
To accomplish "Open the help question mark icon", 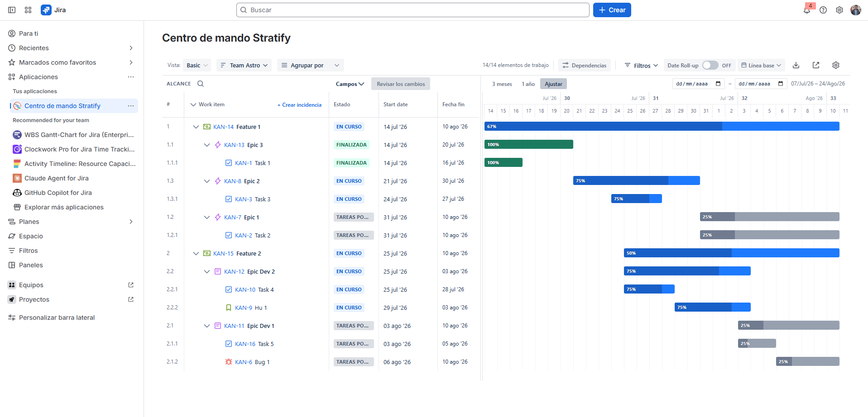I will [823, 10].
